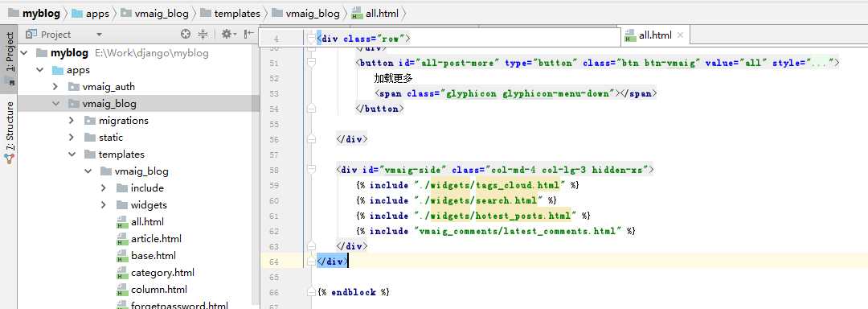The image size is (868, 309).
Task: Collapse the myblog root node arrow
Action: click(24, 53)
